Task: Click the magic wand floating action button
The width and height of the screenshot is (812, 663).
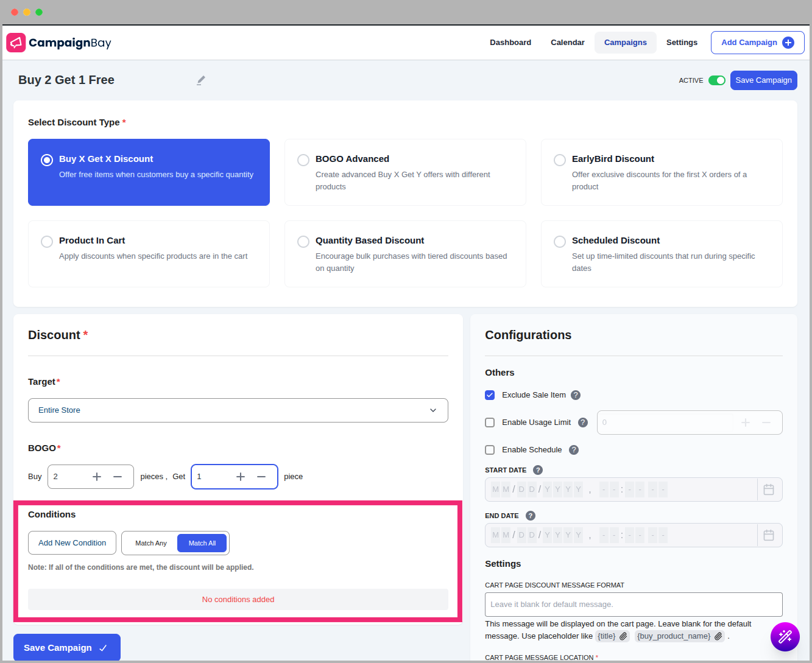Action: [785, 636]
